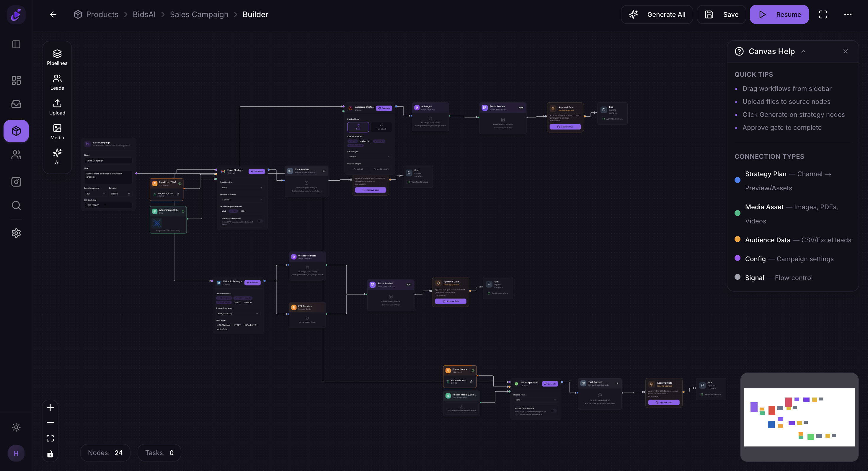
Task: Zoom out with the canvas minus button
Action: [x=50, y=423]
